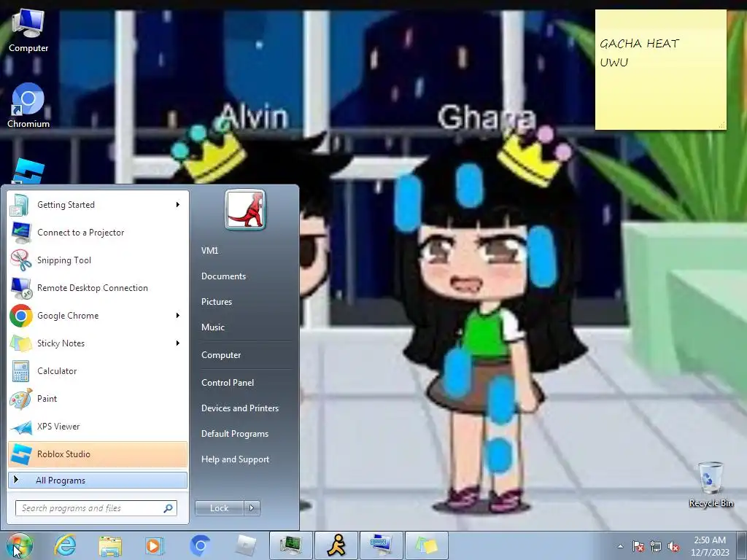
Task: Click the Action Center flag tray icon
Action: [x=638, y=546]
